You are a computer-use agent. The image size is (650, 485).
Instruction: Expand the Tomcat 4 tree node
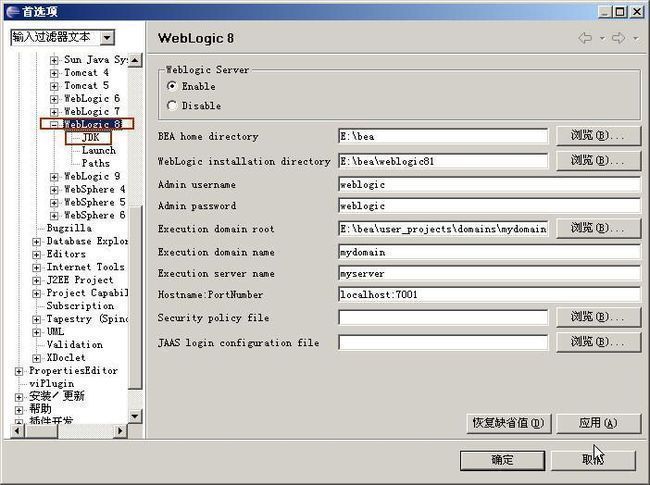pos(54,73)
